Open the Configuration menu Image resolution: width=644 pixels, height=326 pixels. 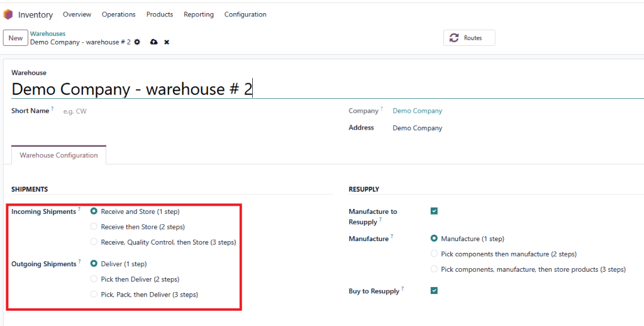[x=245, y=14]
